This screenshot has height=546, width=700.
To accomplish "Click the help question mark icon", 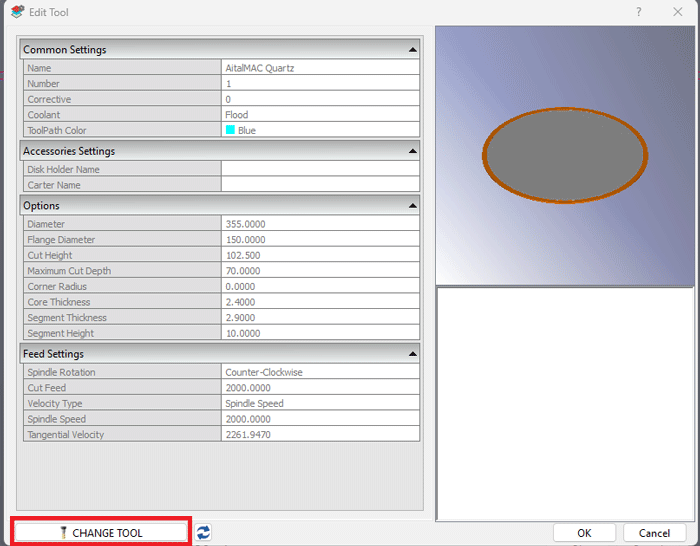I will [x=639, y=12].
